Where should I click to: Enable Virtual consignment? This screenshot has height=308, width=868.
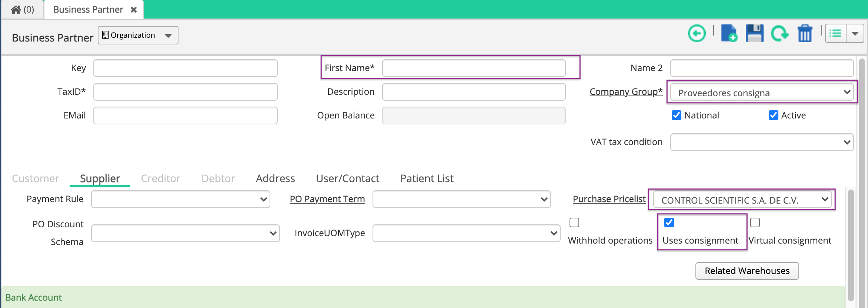point(755,222)
